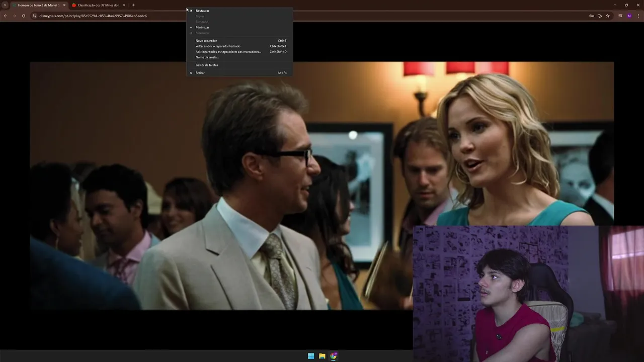The width and height of the screenshot is (644, 362).
Task: Open the Windows Start menu
Action: tap(311, 356)
